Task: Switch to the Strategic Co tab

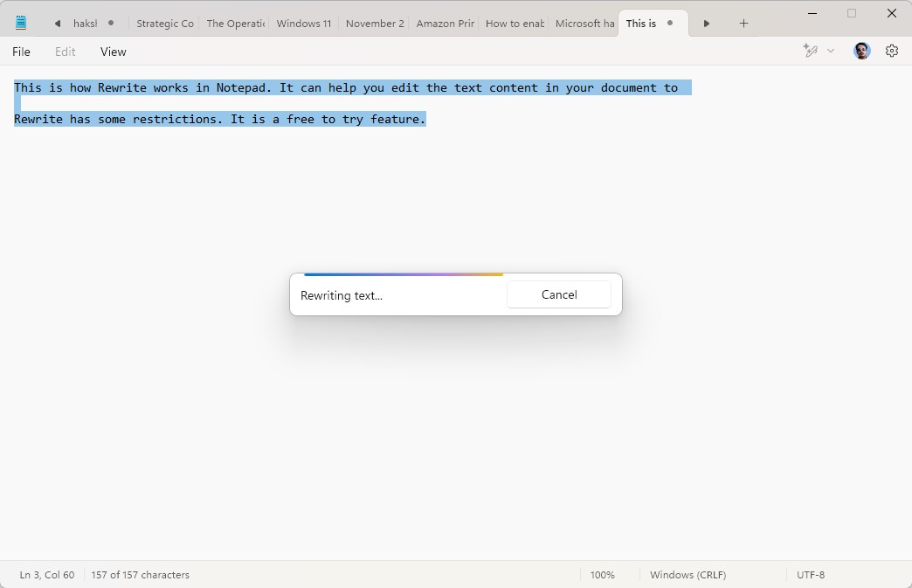Action: 164,24
